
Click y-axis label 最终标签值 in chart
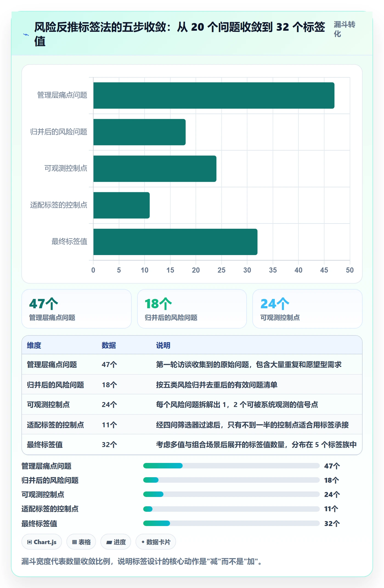click(x=69, y=241)
